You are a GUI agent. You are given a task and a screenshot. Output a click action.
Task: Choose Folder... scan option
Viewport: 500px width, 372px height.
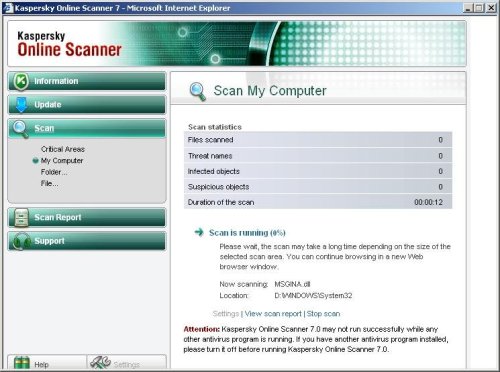coord(54,172)
